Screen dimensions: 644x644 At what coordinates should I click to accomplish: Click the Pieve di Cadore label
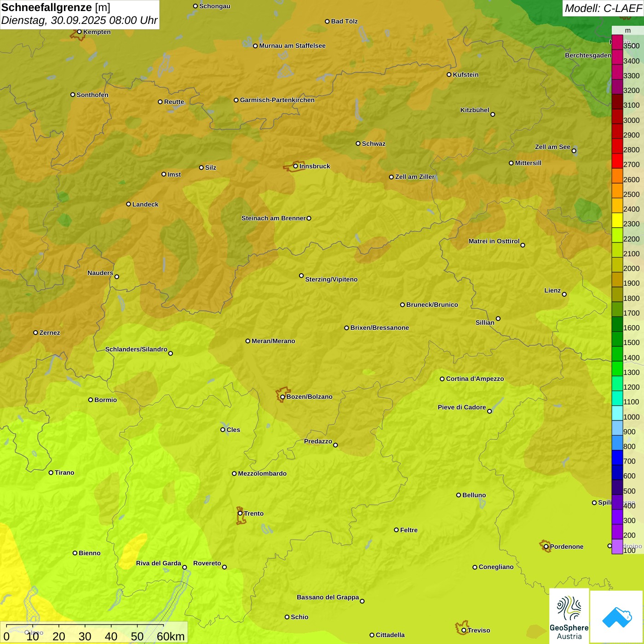click(462, 407)
